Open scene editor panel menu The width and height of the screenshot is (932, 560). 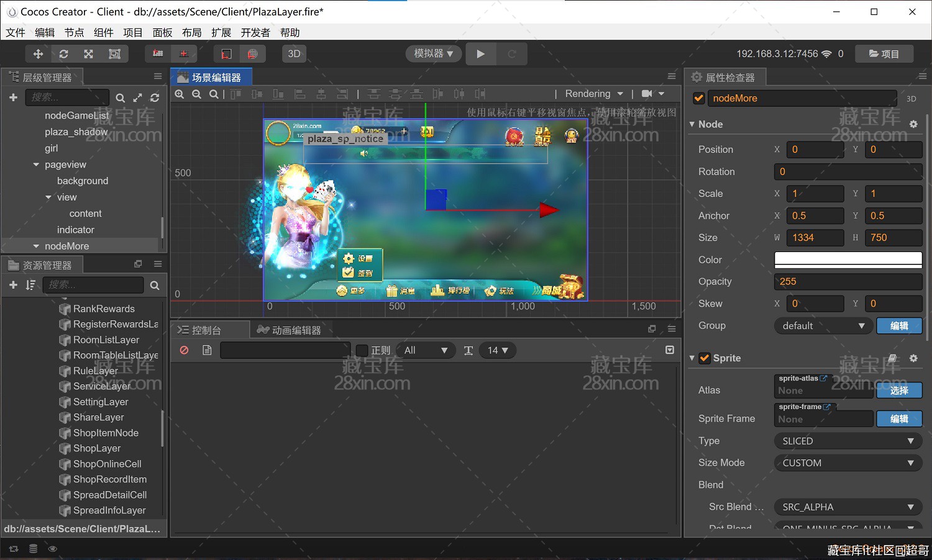coord(672,76)
